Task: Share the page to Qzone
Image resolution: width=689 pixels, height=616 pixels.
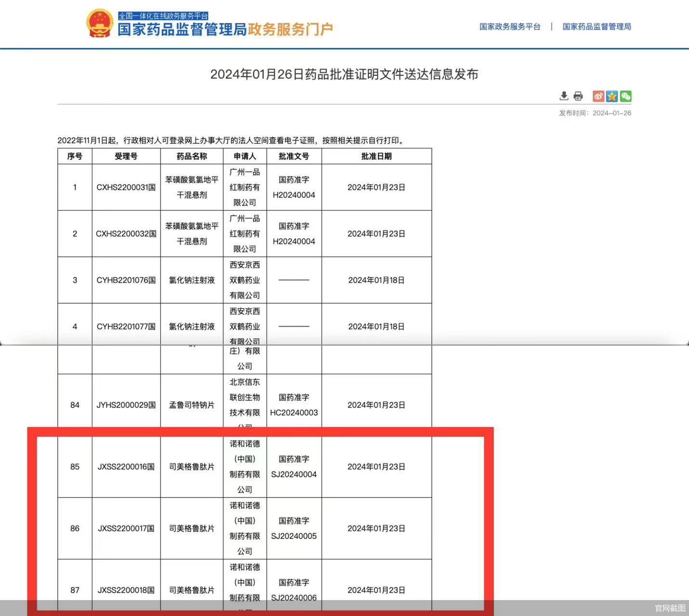Action: pos(612,96)
